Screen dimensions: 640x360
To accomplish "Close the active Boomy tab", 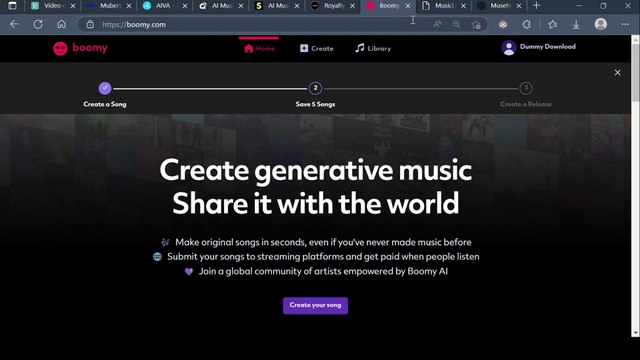I will tap(407, 6).
